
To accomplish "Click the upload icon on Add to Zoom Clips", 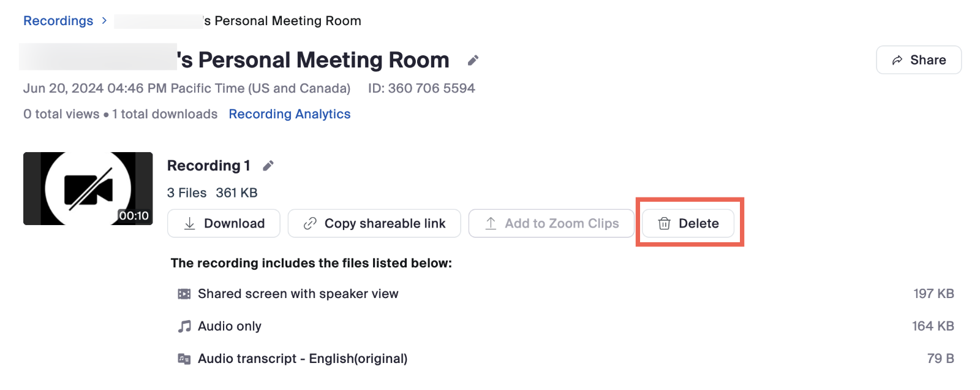I will tap(491, 223).
